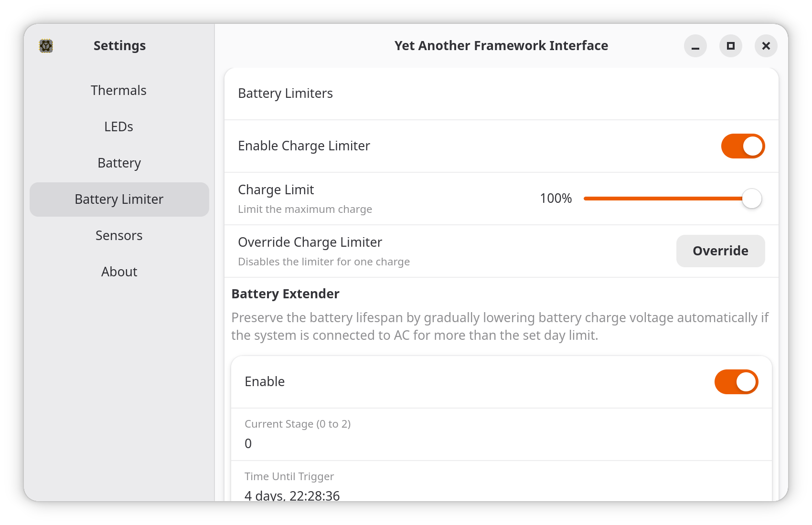Click the Current Stage value field

[x=248, y=443]
